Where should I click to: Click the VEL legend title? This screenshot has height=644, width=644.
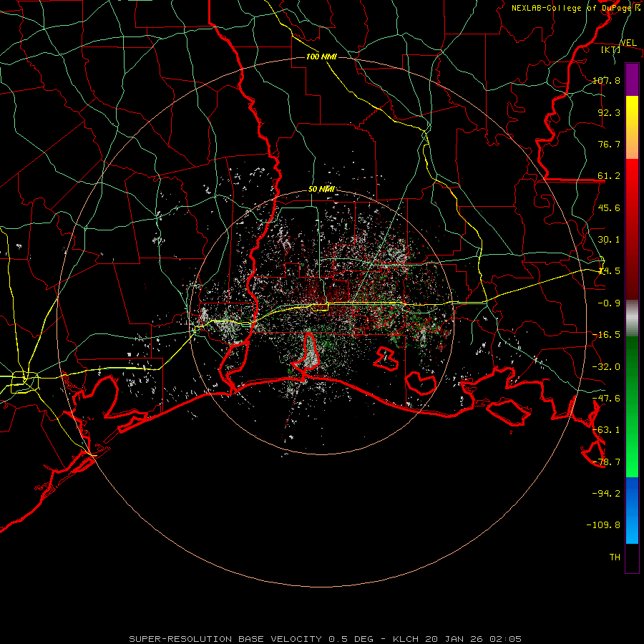628,43
